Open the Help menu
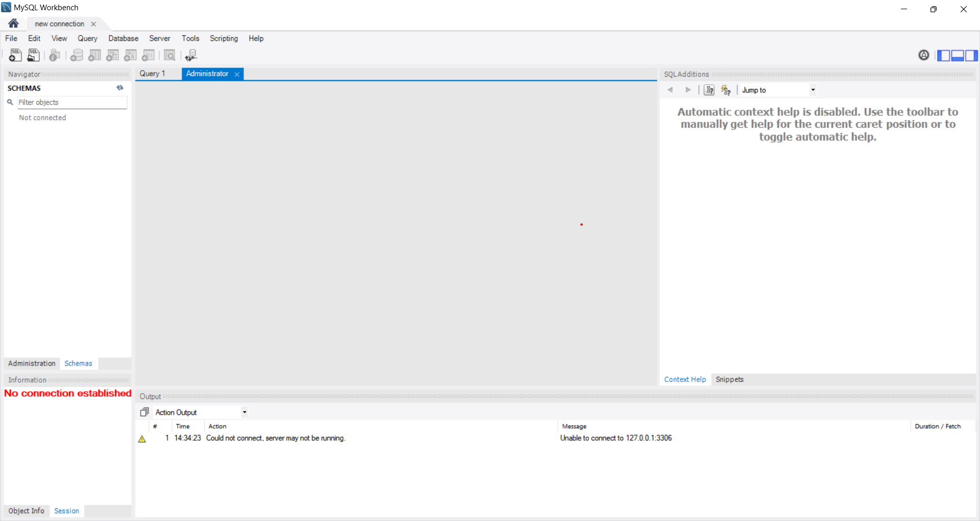 click(x=256, y=38)
